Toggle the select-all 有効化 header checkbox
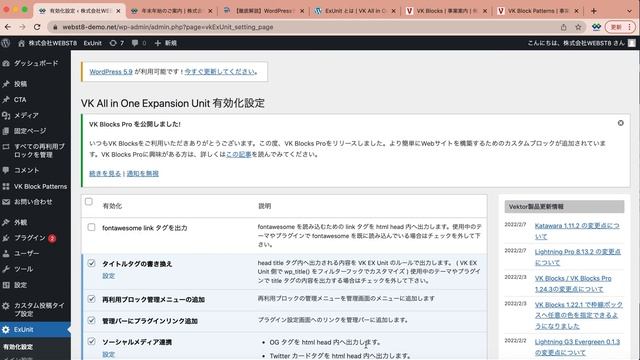 [89, 202]
